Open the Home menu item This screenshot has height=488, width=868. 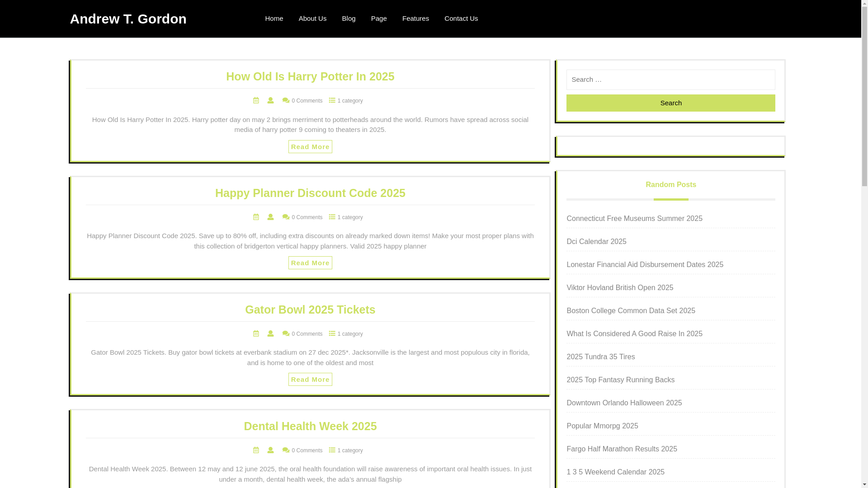pyautogui.click(x=274, y=19)
